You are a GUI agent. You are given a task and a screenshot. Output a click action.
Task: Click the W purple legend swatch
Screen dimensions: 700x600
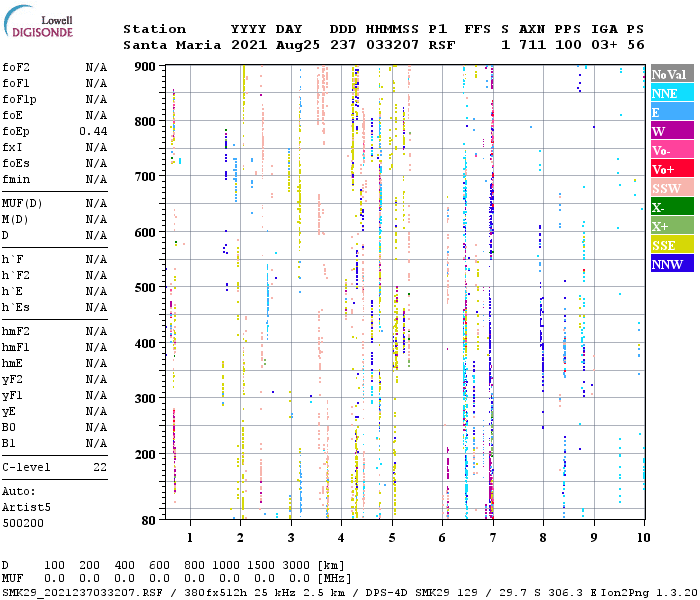click(671, 131)
